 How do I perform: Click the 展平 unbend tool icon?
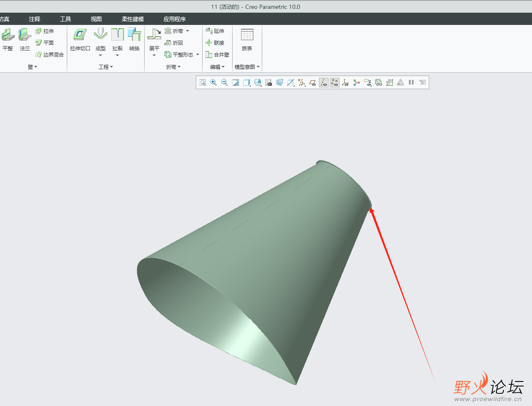(x=154, y=35)
